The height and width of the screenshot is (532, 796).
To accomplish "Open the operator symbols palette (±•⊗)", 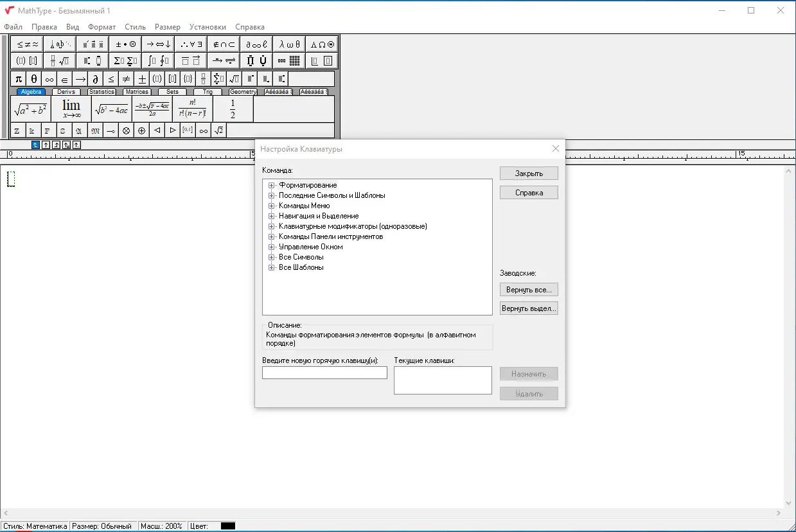I will click(x=125, y=44).
